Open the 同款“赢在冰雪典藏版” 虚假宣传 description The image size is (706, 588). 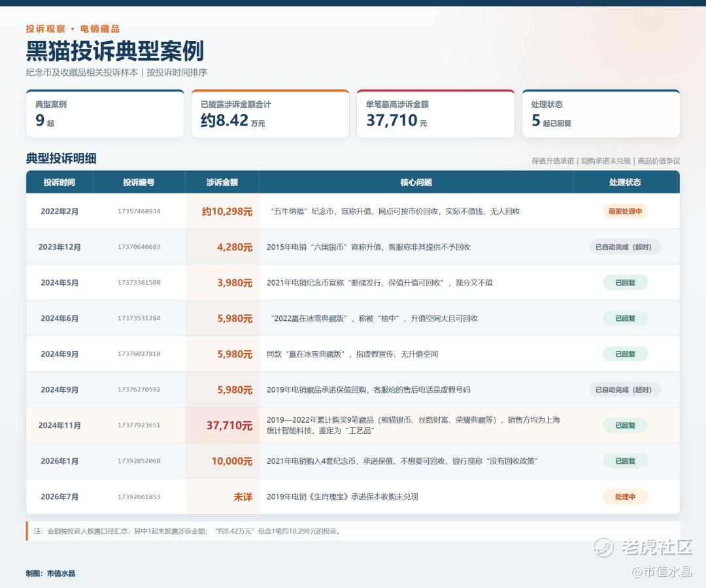352,354
